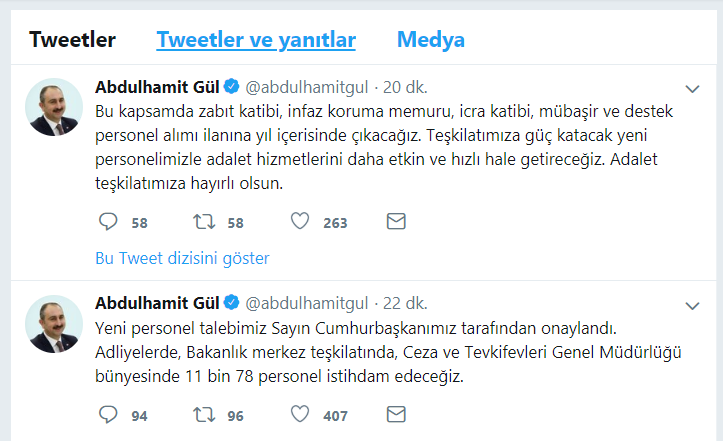This screenshot has height=441, width=723.
Task: Verified badge on the second tweet
Action: pos(231,303)
